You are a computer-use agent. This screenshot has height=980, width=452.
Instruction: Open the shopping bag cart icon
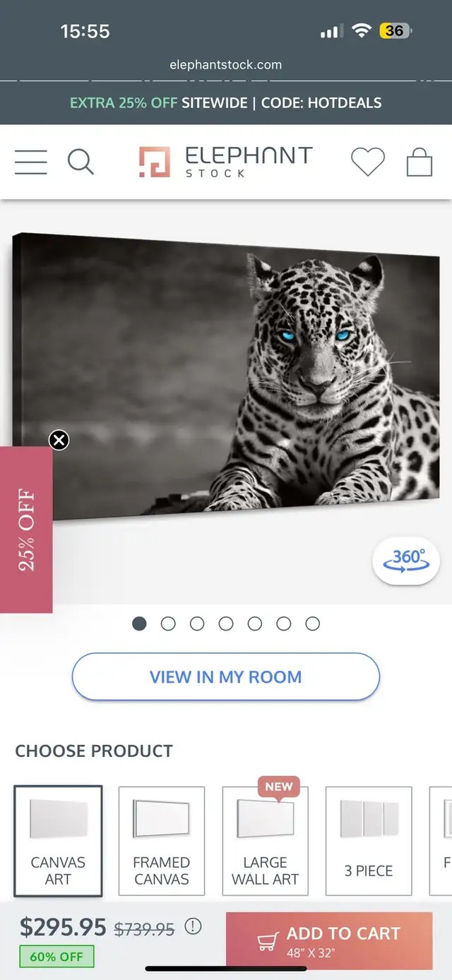click(420, 162)
